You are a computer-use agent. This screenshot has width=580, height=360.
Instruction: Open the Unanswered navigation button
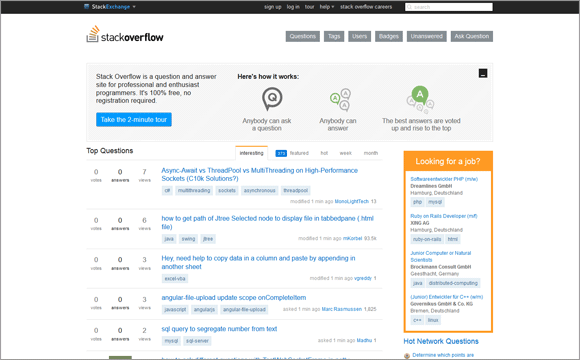(x=426, y=36)
